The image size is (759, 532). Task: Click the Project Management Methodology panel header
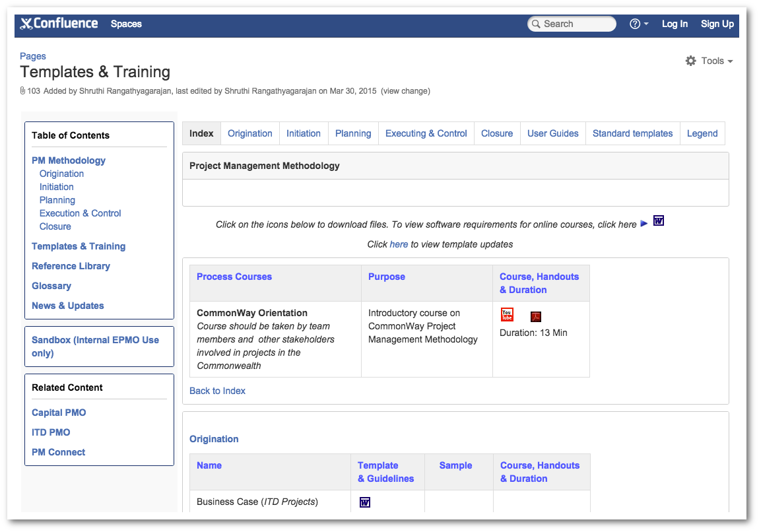(455, 166)
